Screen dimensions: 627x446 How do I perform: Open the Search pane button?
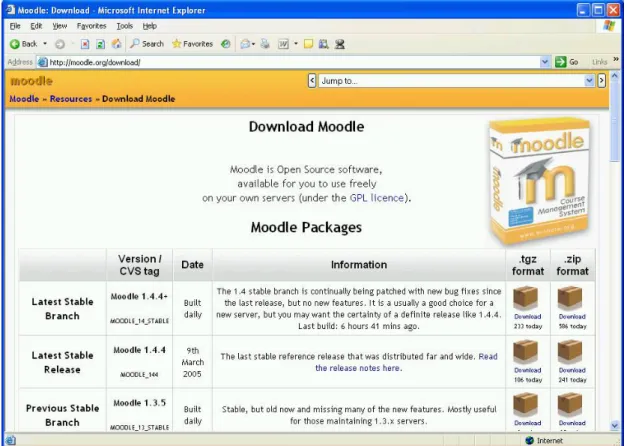tap(147, 44)
